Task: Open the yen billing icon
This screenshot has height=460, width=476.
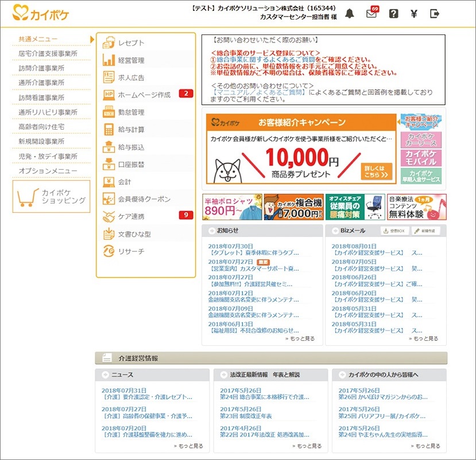Action: (414, 14)
